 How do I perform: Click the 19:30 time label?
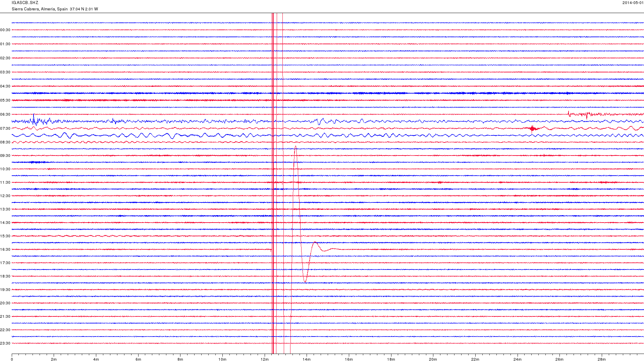coord(5,290)
